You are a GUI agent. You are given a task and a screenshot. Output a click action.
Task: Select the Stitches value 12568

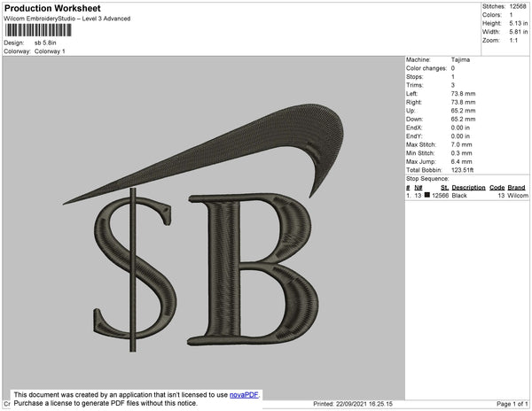pos(518,6)
